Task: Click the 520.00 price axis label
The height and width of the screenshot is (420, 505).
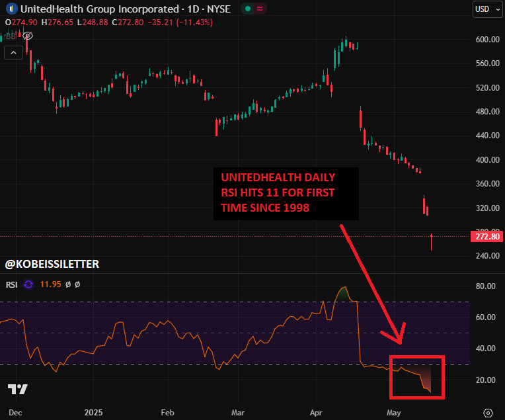Action: click(x=488, y=88)
